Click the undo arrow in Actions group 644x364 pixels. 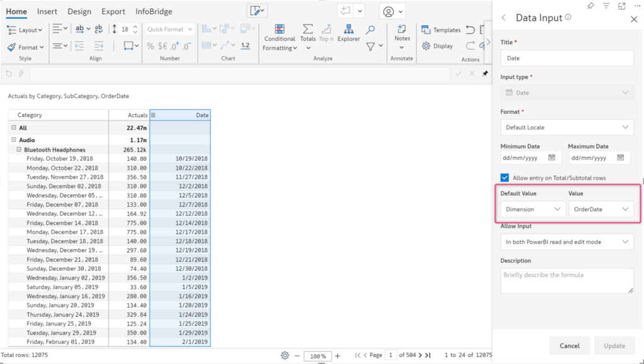click(x=469, y=29)
